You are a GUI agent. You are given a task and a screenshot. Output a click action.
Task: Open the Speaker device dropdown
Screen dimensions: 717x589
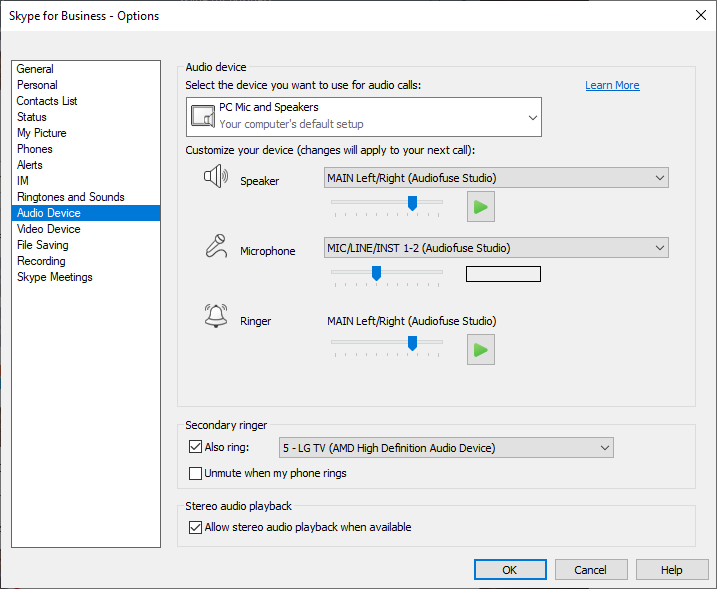tap(496, 177)
